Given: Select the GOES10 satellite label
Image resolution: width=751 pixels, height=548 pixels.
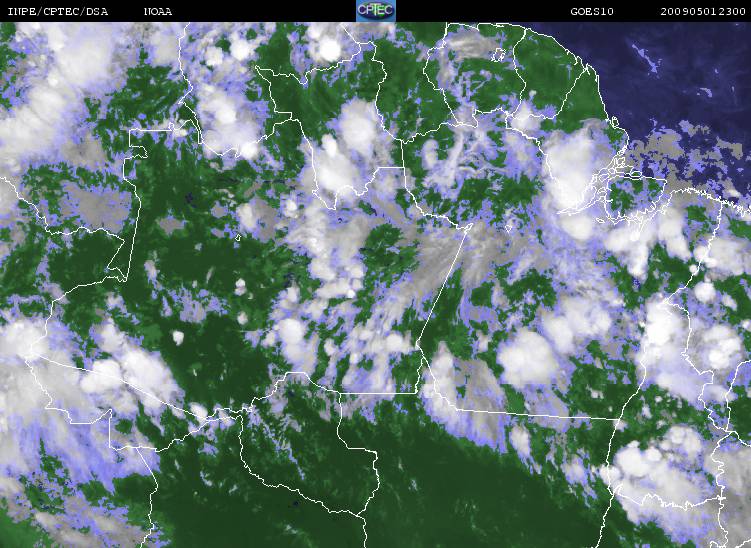Looking at the screenshot, I should (x=592, y=11).
